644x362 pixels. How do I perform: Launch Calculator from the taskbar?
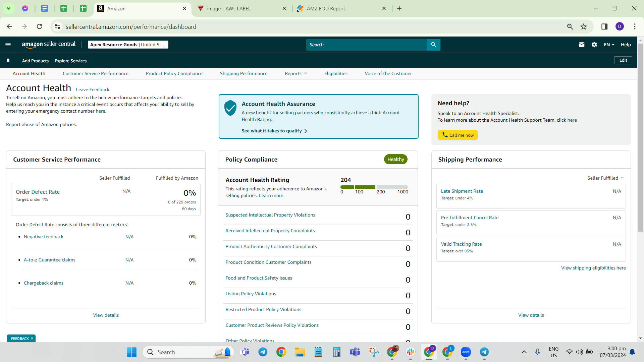[336, 352]
